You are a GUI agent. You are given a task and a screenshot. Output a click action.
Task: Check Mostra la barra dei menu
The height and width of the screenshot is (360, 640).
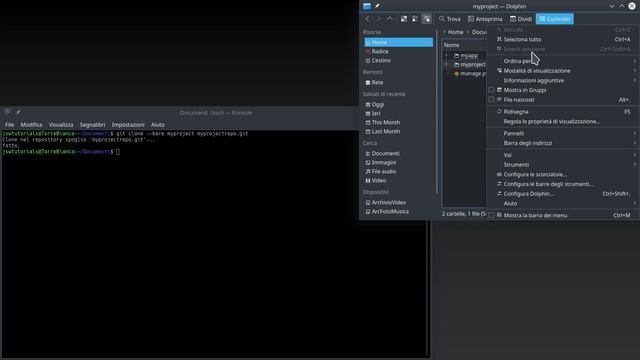click(x=491, y=215)
